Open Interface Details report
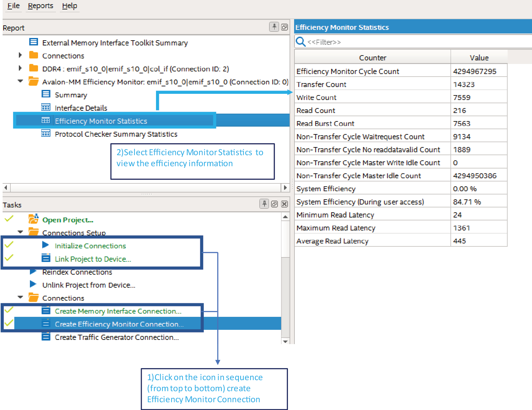Image resolution: width=532 pixels, height=410 pixels. click(81, 108)
